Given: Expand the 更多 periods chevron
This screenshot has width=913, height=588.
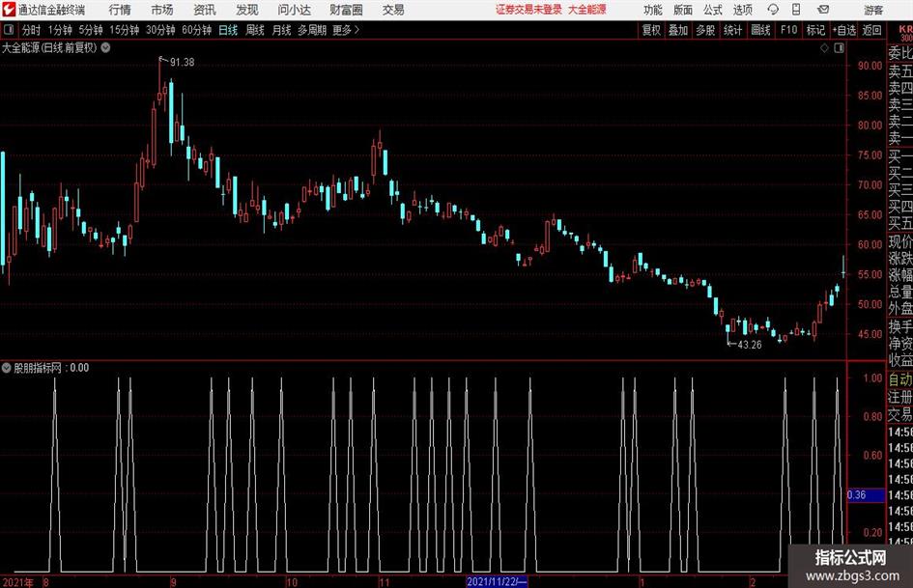Looking at the screenshot, I should [x=357, y=30].
